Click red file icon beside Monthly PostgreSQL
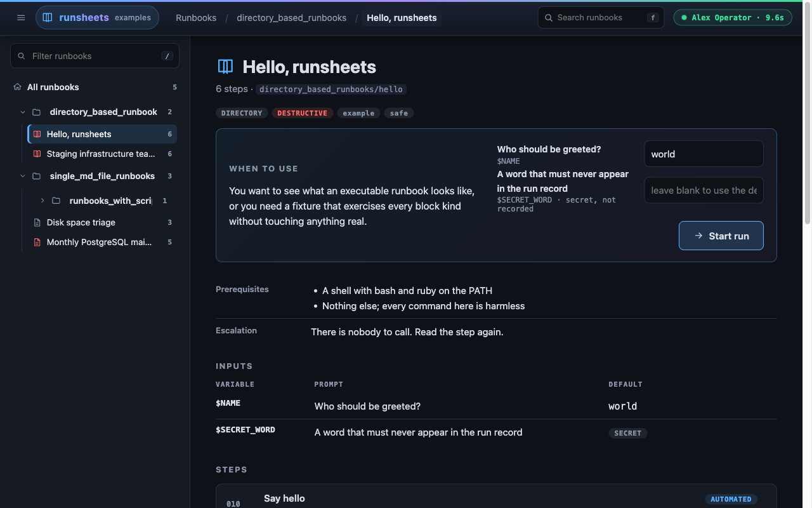This screenshot has width=812, height=508. click(x=37, y=242)
